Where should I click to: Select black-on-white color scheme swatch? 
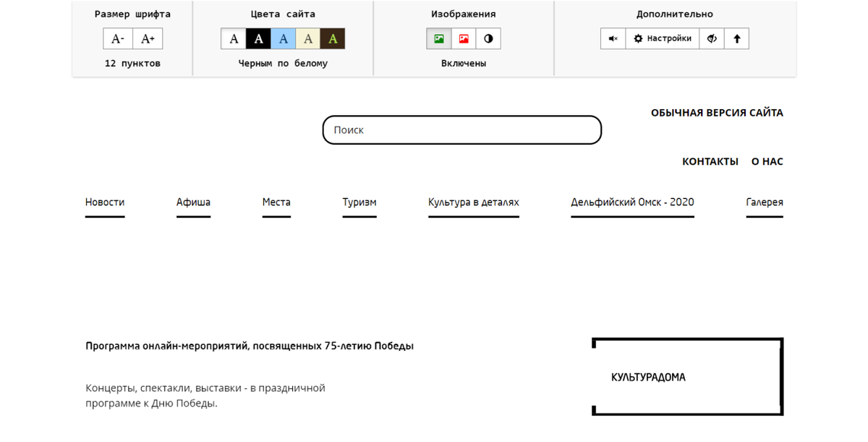coord(234,39)
